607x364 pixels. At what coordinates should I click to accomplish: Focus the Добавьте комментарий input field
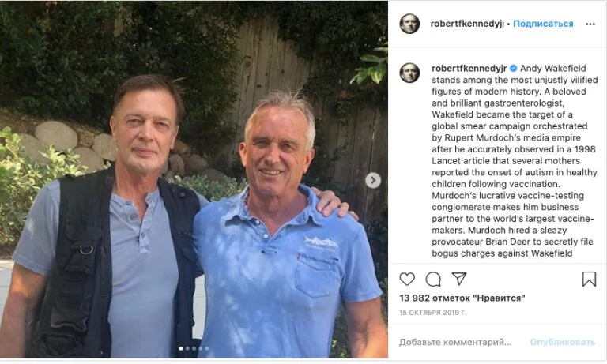455,342
